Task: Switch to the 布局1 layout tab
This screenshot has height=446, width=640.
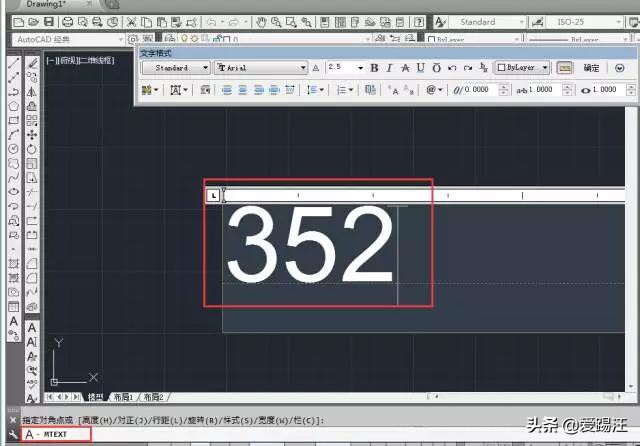Action: [123, 397]
